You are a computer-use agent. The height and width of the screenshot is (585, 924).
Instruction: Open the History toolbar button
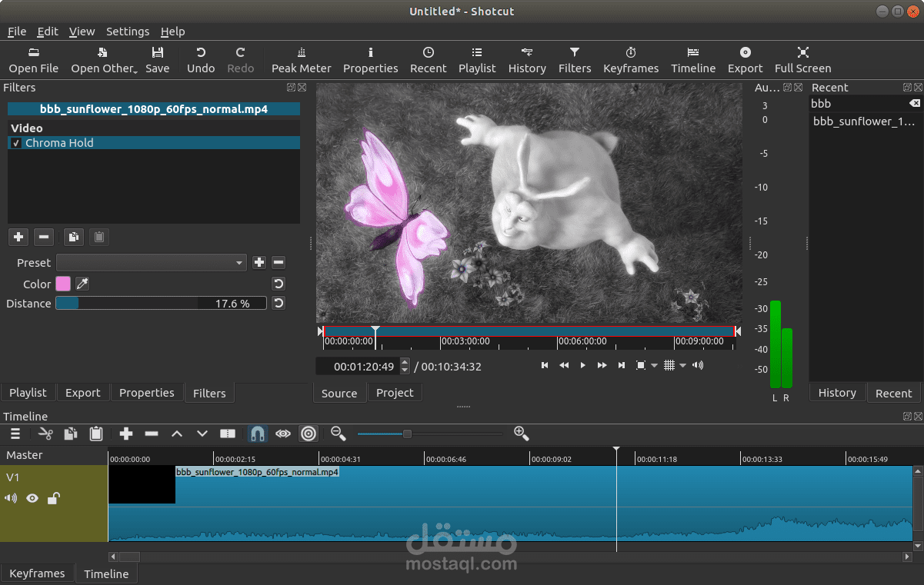pyautogui.click(x=527, y=60)
